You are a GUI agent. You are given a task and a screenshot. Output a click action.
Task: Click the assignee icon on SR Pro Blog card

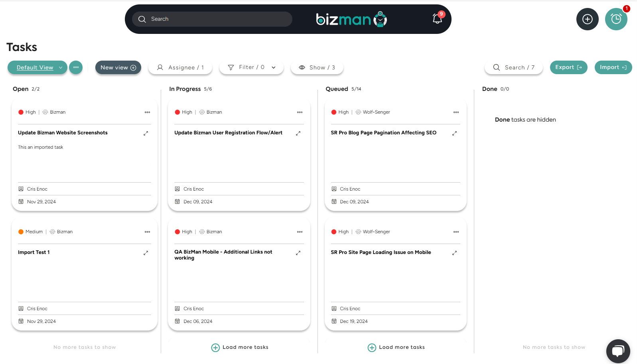334,189
